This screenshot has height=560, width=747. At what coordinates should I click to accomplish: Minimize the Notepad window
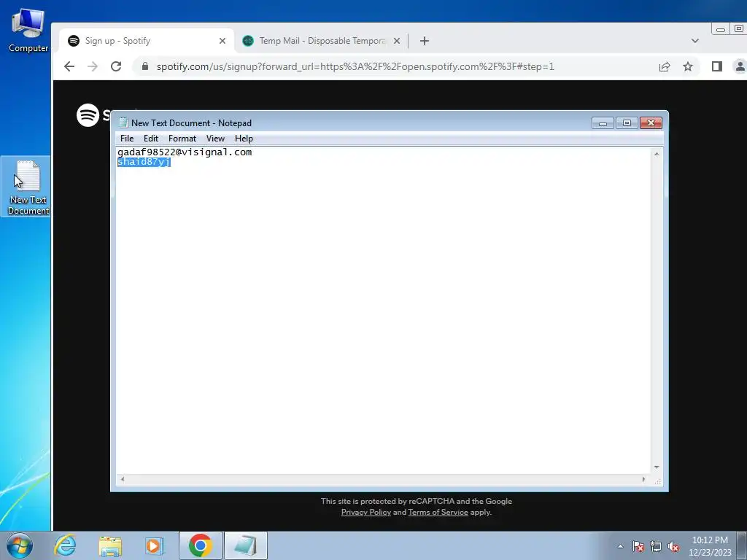603,122
